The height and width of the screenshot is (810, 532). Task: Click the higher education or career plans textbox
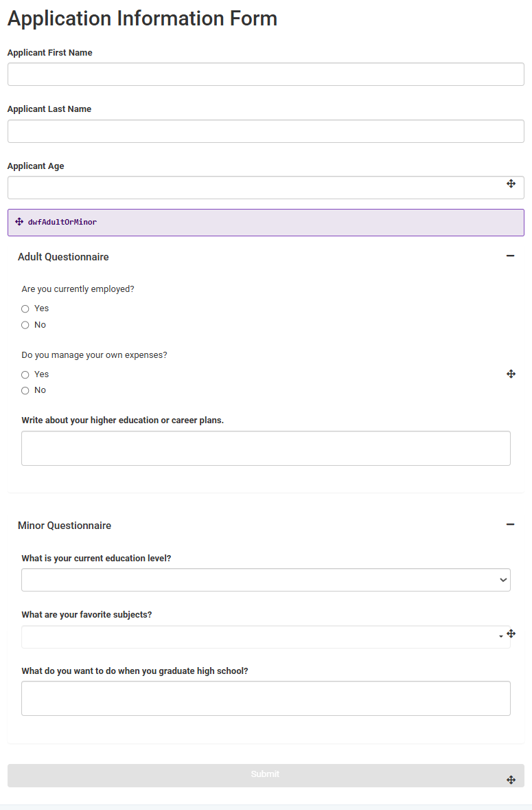(266, 448)
